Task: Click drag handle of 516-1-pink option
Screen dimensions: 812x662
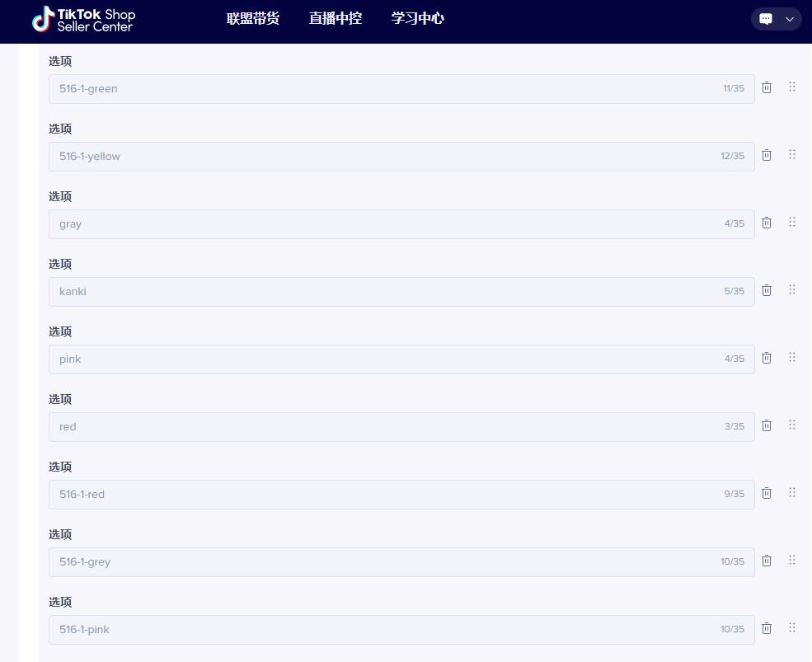Action: point(792,627)
